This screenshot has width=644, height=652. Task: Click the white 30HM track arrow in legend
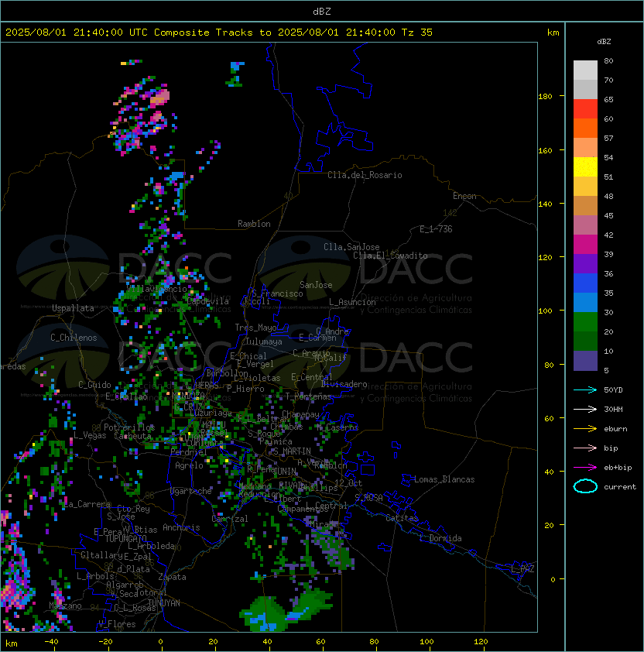pos(585,409)
